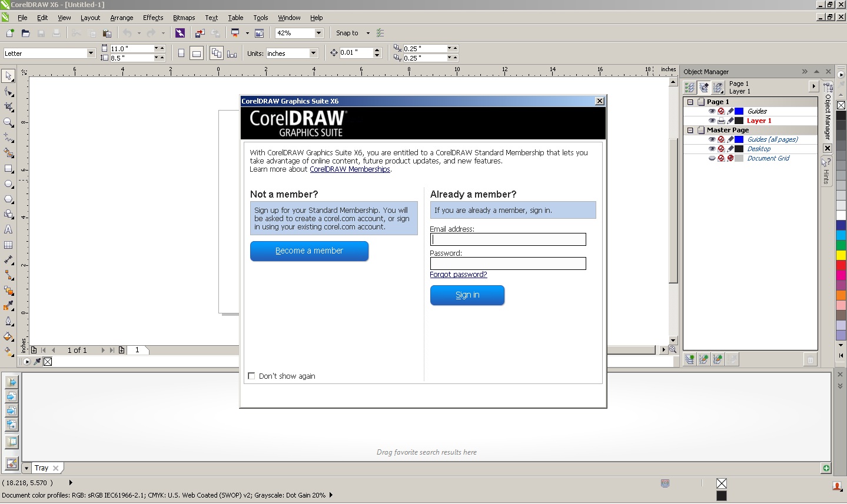Viewport: 847px width, 504px height.
Task: Click the Open file folder icon
Action: coord(25,33)
